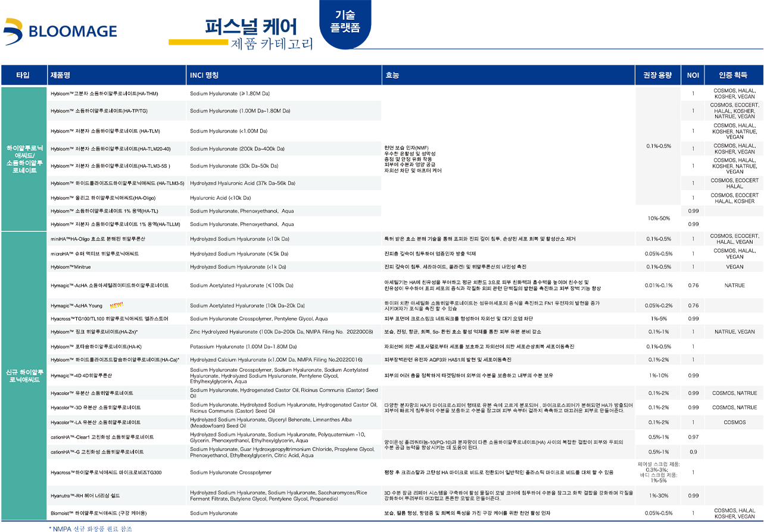Click the 0.01%-0.1% dosage cell

coord(658,285)
